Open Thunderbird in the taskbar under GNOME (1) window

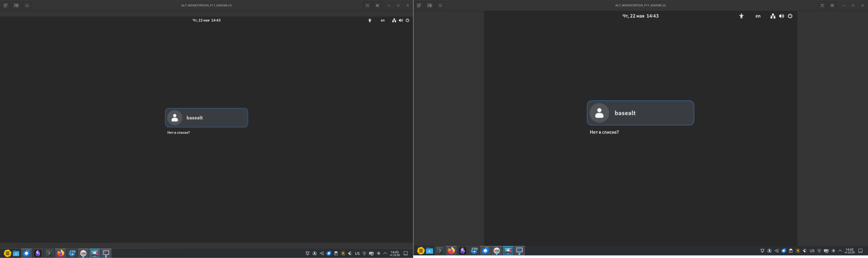coord(27,253)
